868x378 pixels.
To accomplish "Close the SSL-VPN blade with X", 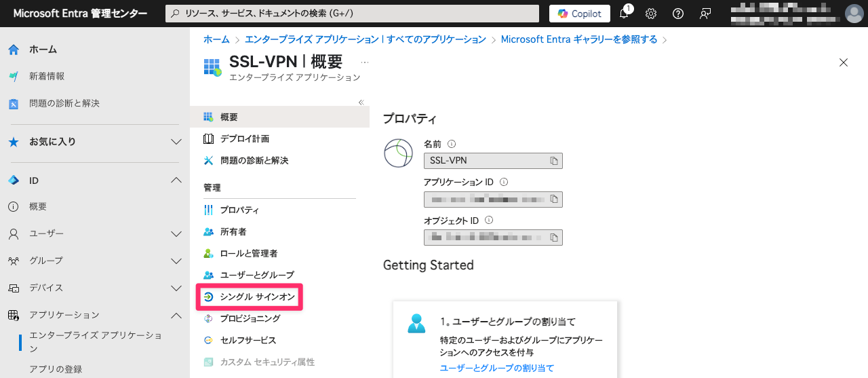I will coord(844,62).
